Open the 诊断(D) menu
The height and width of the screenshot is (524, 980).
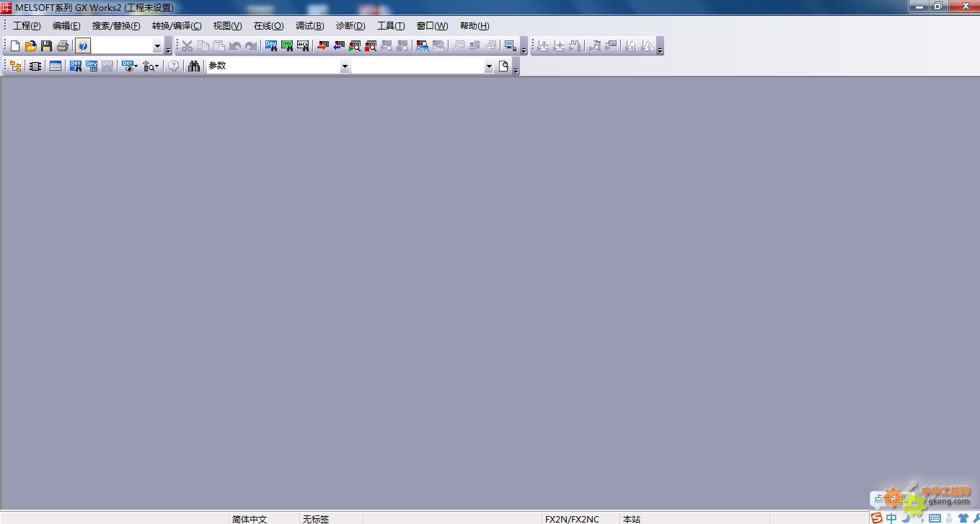coord(350,26)
